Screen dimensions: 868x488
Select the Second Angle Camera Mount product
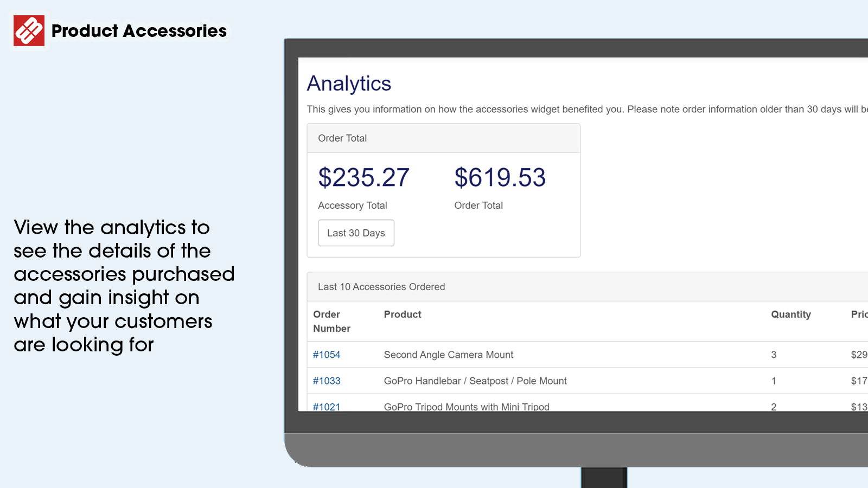click(x=448, y=355)
